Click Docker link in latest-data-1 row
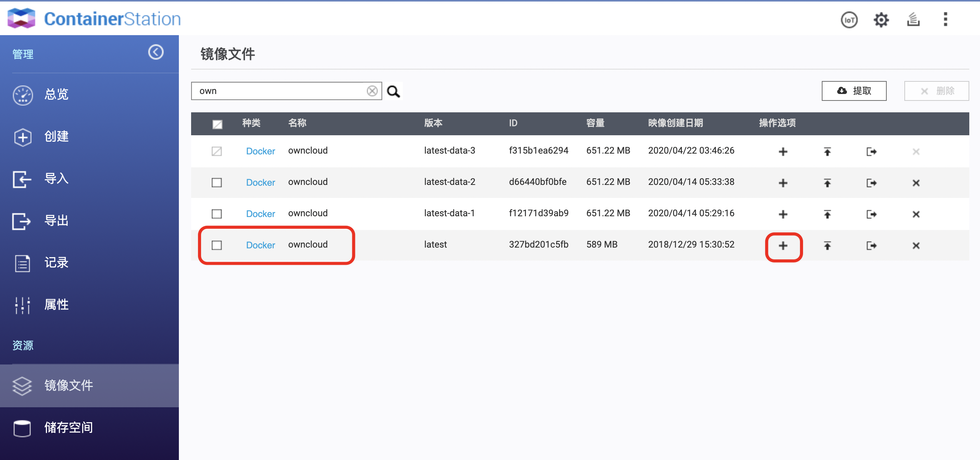The image size is (980, 460). point(260,214)
